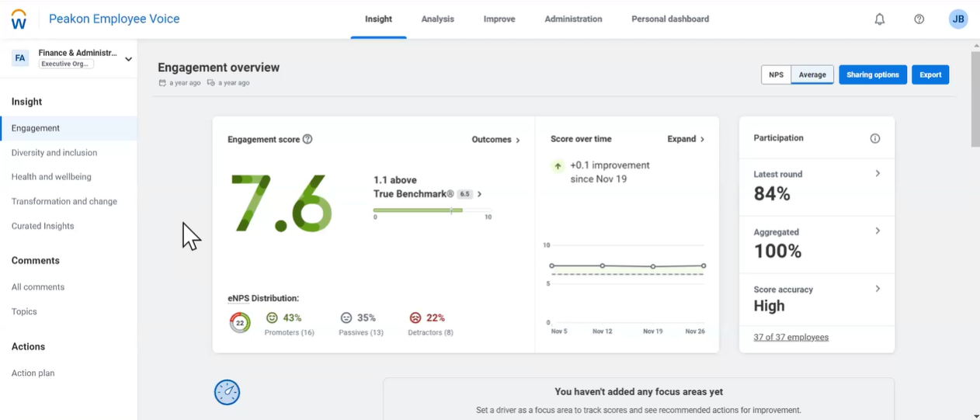Click the Nov 12 data point on chart
The image size is (980, 420).
point(603,266)
